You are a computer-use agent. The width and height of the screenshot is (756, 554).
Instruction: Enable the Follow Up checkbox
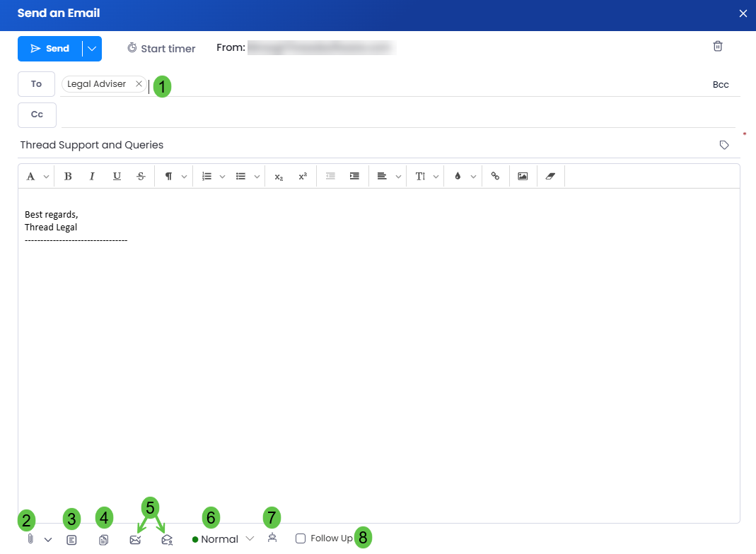coord(301,538)
